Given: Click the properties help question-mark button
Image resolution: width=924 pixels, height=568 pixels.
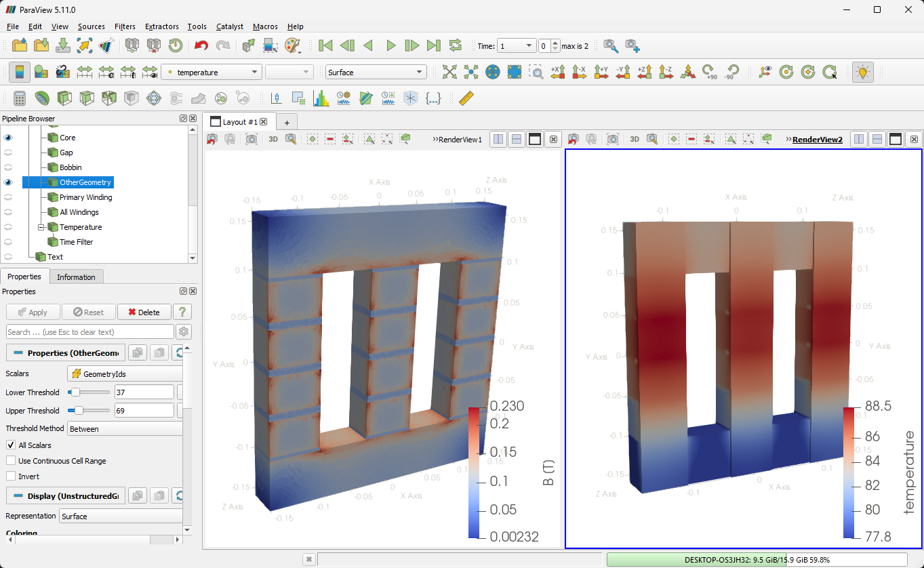Looking at the screenshot, I should tap(181, 312).
